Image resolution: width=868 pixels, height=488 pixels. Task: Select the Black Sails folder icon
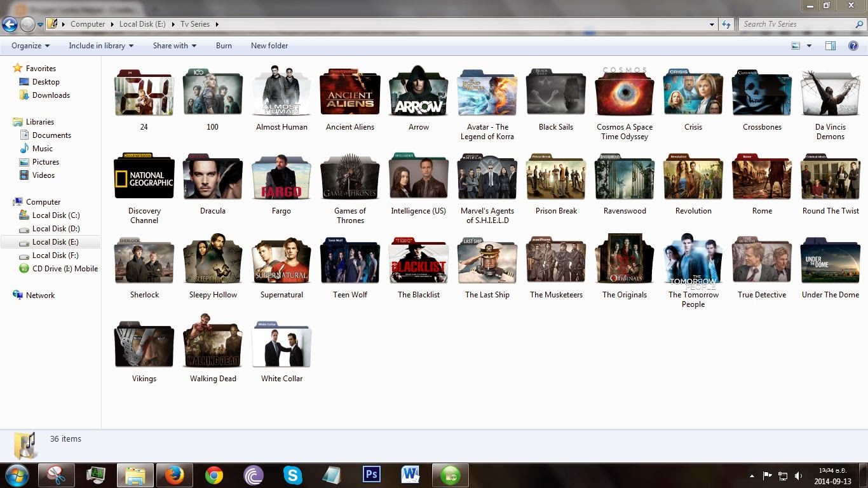556,93
